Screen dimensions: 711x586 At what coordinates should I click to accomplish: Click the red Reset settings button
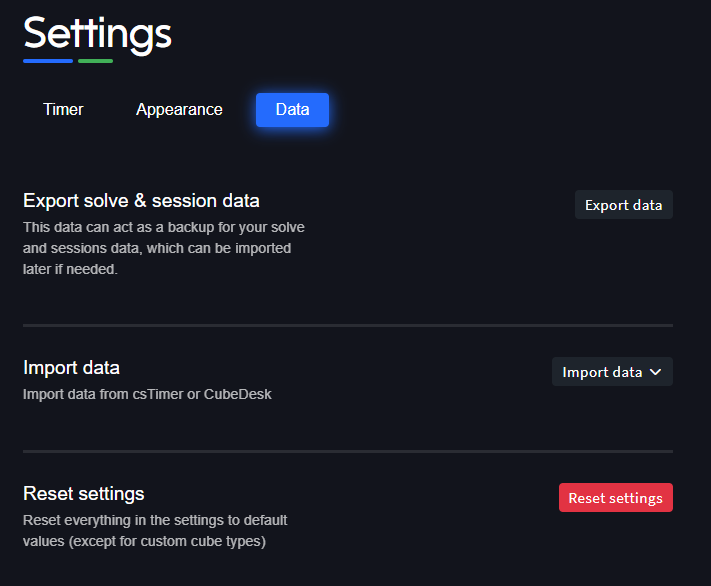(x=615, y=498)
